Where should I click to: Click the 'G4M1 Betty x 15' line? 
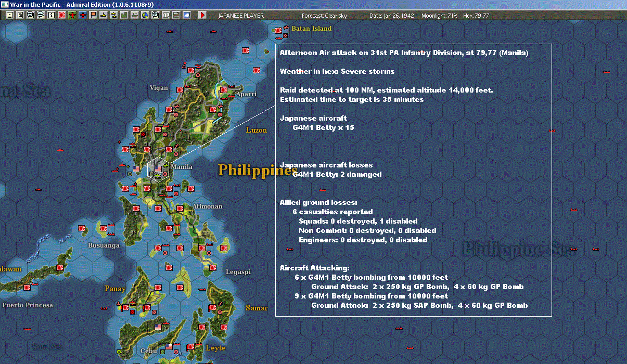click(323, 127)
